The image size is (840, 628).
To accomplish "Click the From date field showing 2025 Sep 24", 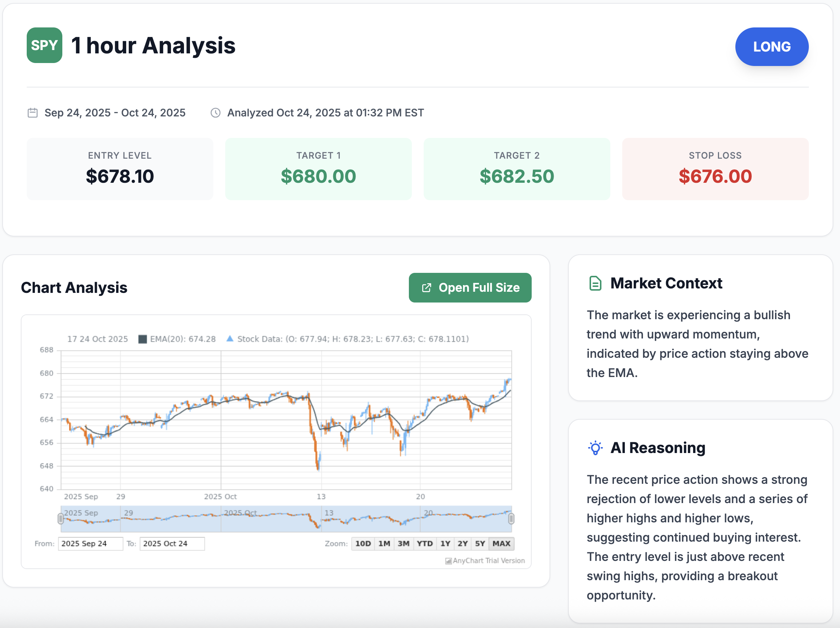I will tap(91, 543).
